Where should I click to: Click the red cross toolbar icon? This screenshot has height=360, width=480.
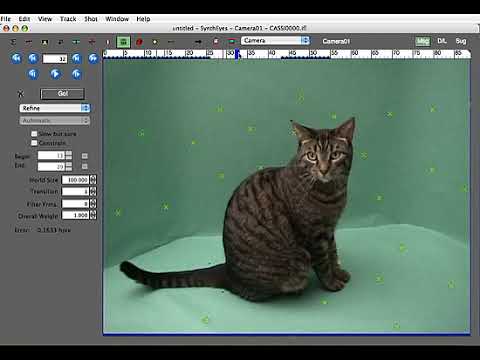point(92,42)
